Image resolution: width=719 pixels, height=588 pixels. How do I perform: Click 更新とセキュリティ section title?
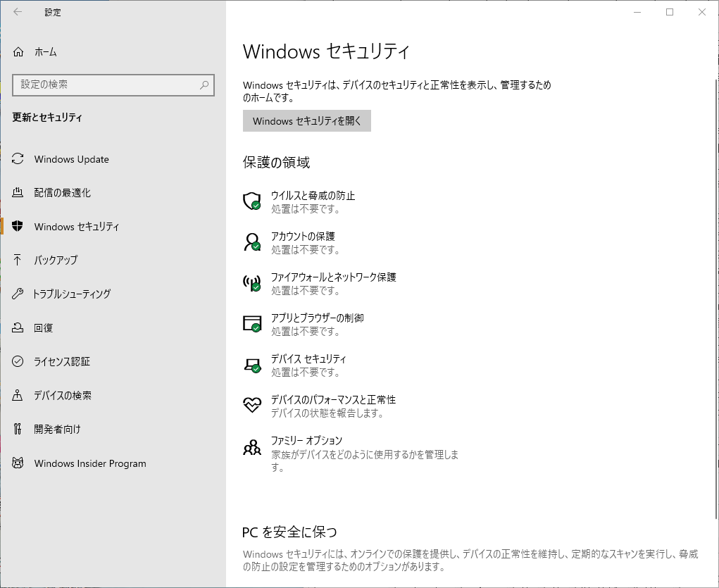point(47,118)
